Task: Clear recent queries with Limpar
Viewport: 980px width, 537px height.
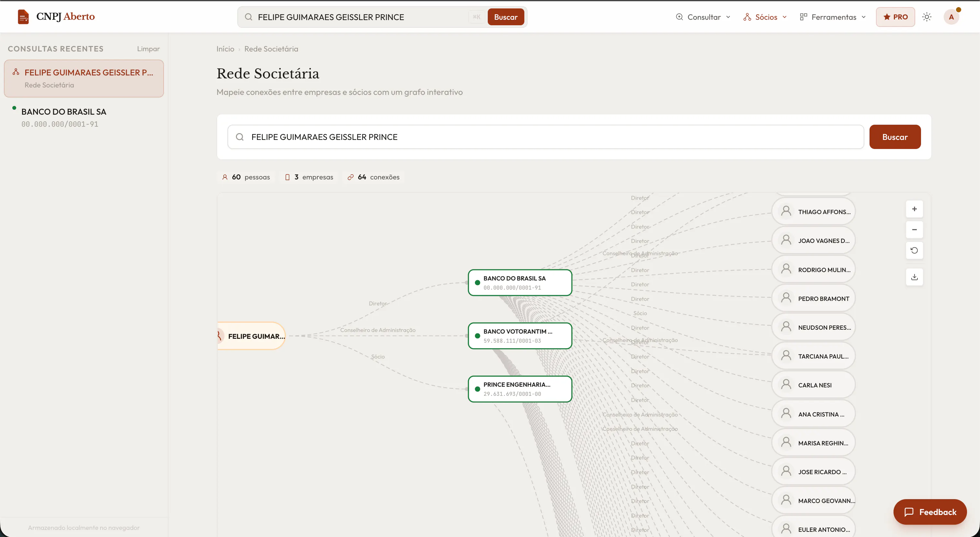Action: (x=148, y=49)
